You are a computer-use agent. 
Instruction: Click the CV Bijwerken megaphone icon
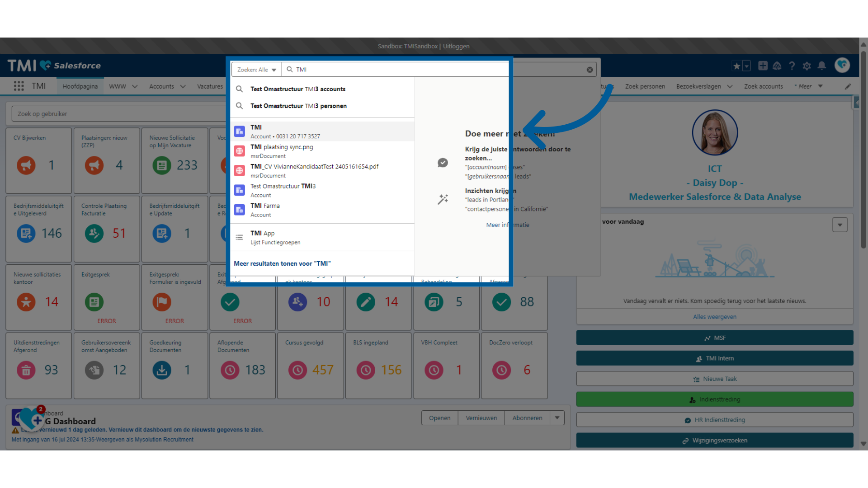coord(26,165)
